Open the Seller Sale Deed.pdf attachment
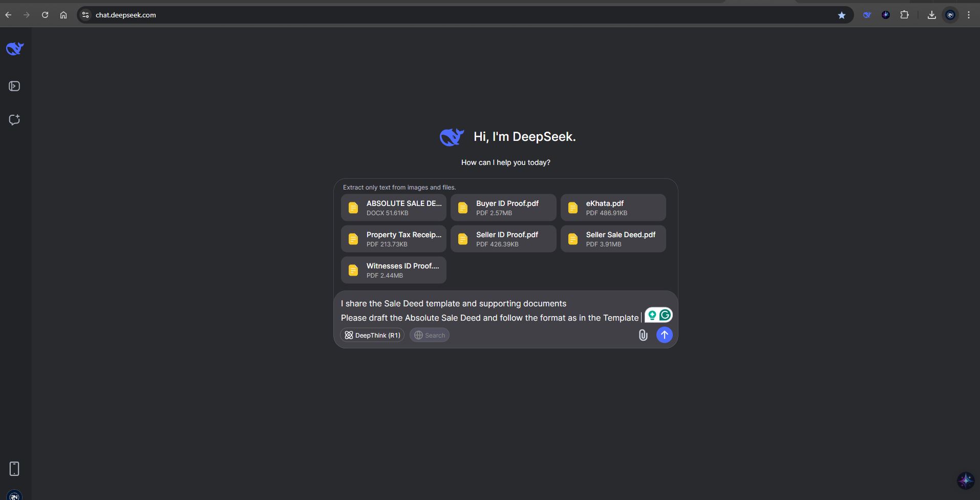 (x=613, y=239)
